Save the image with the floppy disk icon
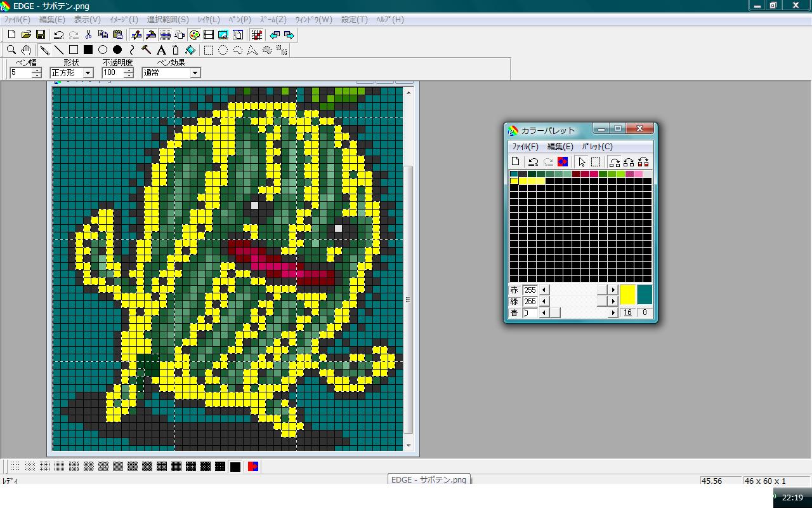 pos(41,35)
